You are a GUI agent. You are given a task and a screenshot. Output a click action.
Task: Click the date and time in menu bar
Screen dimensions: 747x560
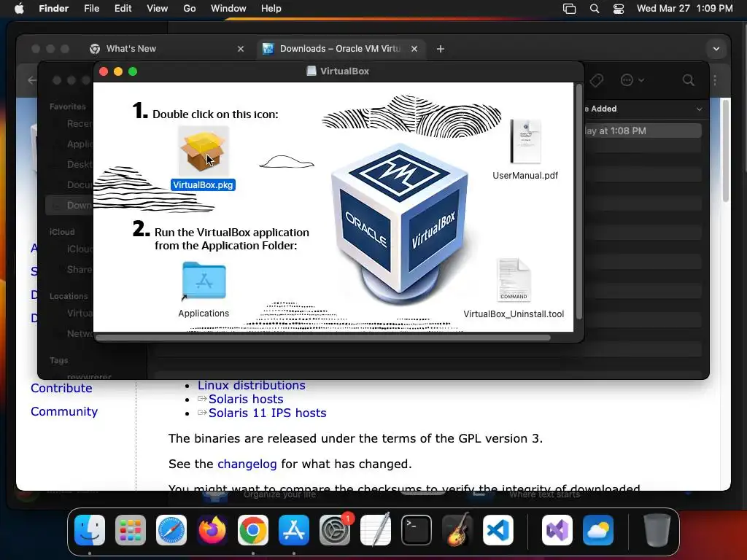pyautogui.click(x=684, y=9)
